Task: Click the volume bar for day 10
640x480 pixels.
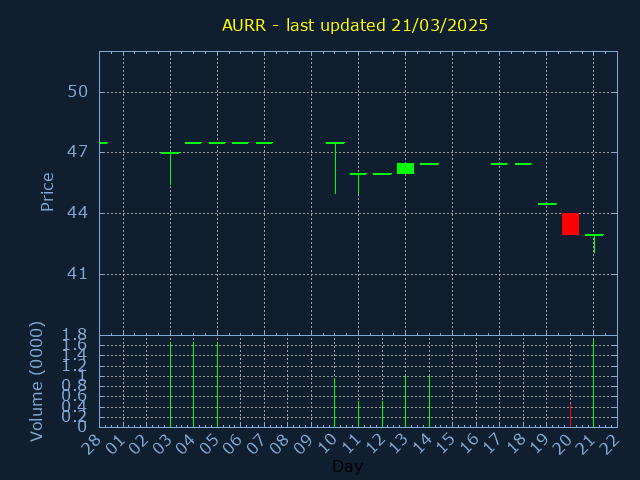Action: coord(335,402)
